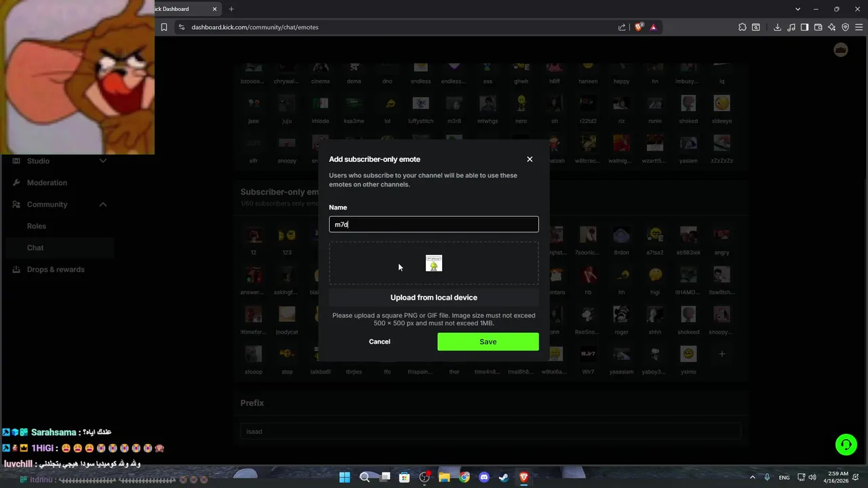This screenshot has width=868, height=488.
Task: Open the Windows Start menu
Action: pyautogui.click(x=344, y=477)
